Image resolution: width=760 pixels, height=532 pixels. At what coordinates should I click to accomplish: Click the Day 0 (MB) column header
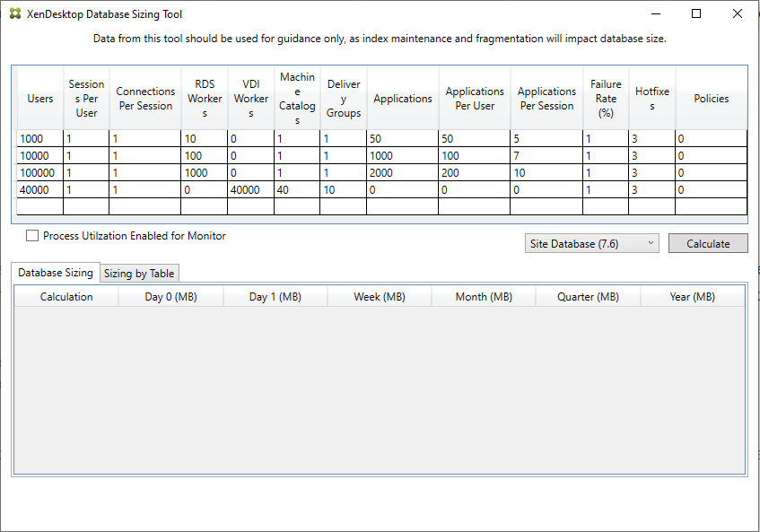click(170, 297)
